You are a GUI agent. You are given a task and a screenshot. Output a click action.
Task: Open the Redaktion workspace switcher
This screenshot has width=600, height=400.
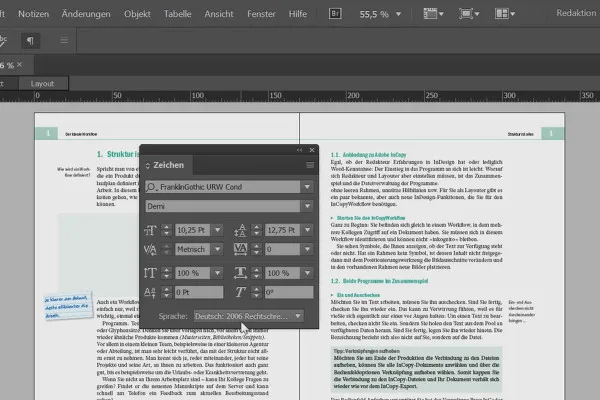click(576, 13)
